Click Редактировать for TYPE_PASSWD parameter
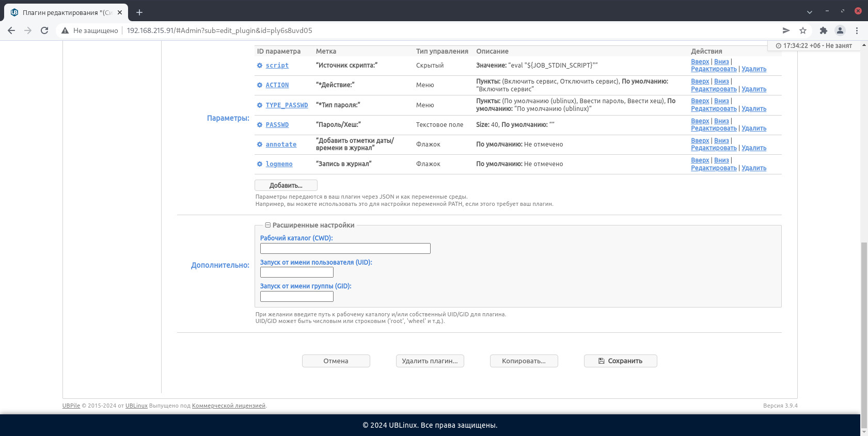This screenshot has width=868, height=436. click(714, 108)
